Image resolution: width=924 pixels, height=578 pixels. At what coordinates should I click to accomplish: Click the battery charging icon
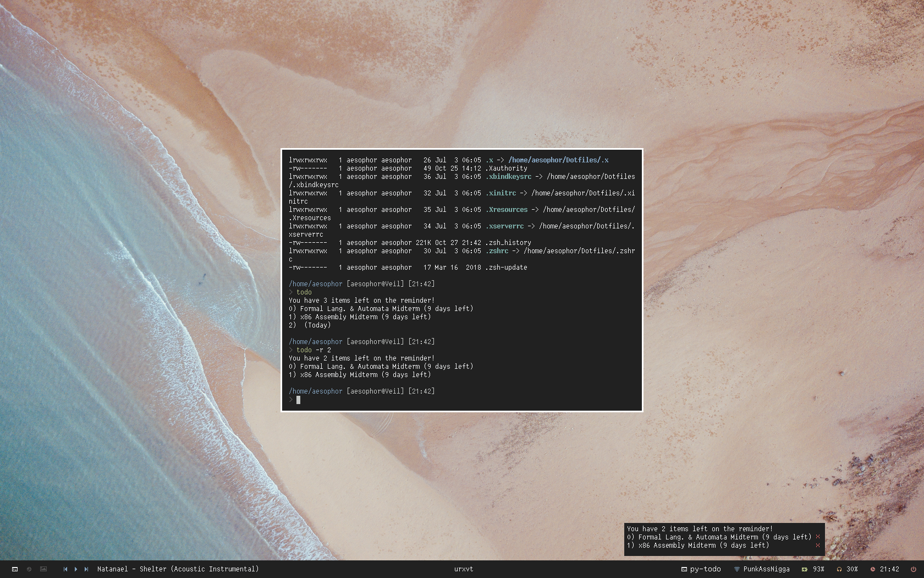point(804,569)
